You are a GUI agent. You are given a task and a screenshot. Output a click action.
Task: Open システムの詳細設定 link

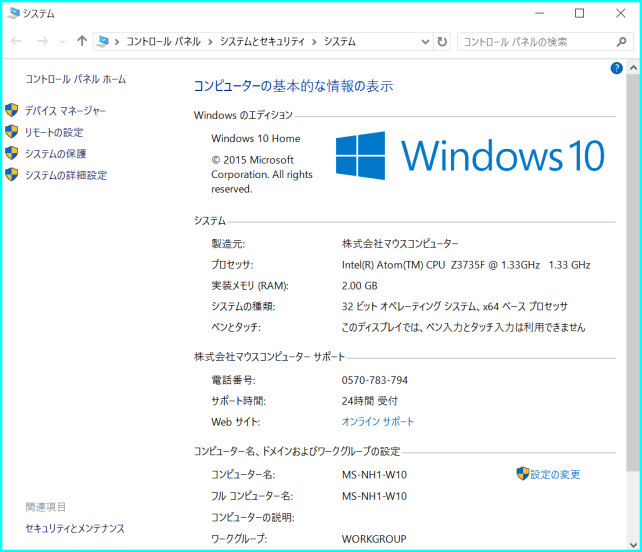coord(66,175)
